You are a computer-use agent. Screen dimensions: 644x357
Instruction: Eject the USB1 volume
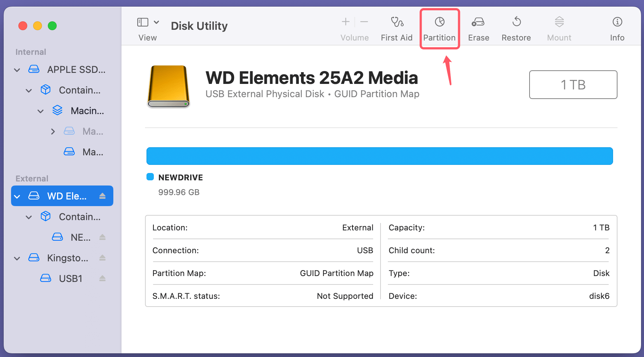point(102,278)
